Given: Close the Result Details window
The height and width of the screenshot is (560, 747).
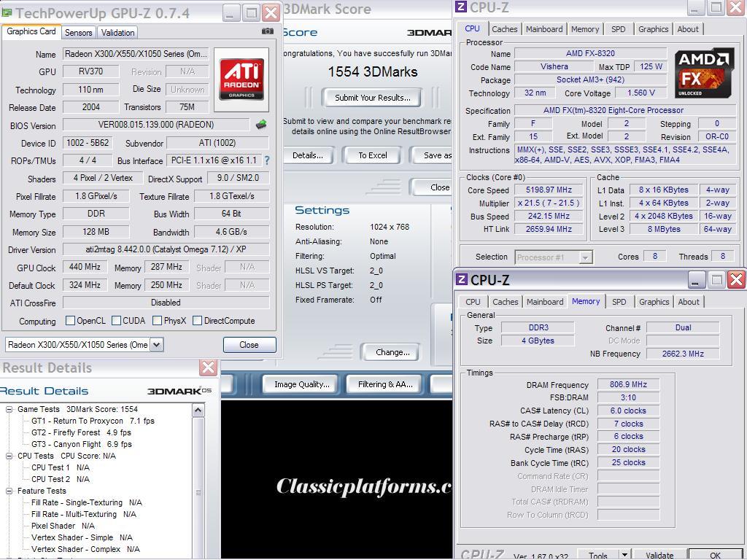Looking at the screenshot, I should [x=208, y=367].
